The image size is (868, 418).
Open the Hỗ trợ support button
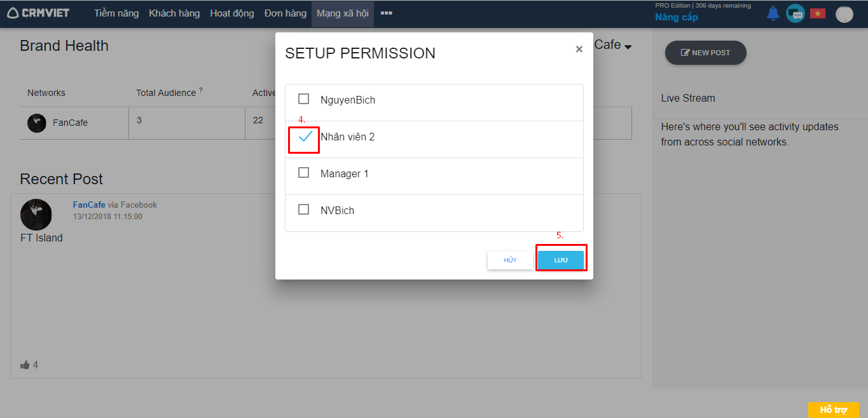(833, 410)
